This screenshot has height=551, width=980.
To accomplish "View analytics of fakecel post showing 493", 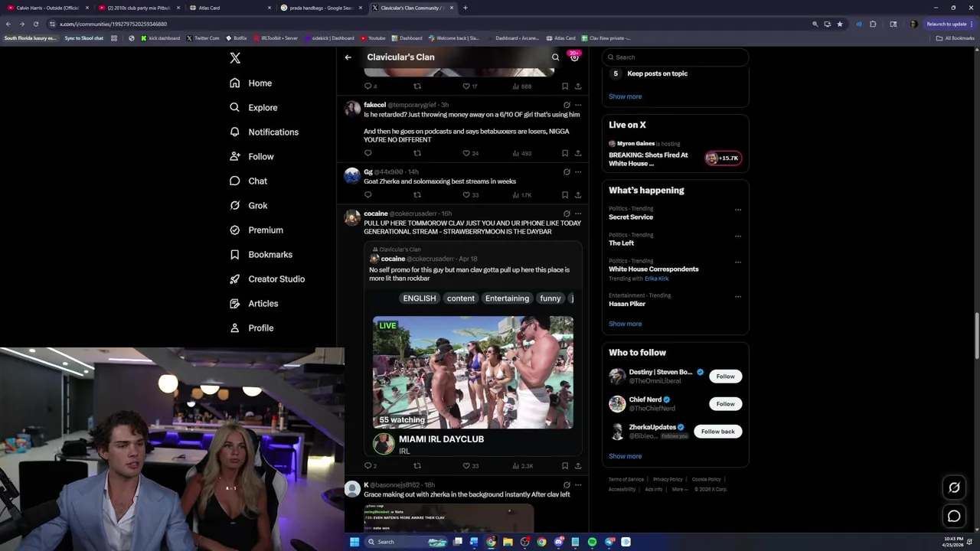I will 521,153.
